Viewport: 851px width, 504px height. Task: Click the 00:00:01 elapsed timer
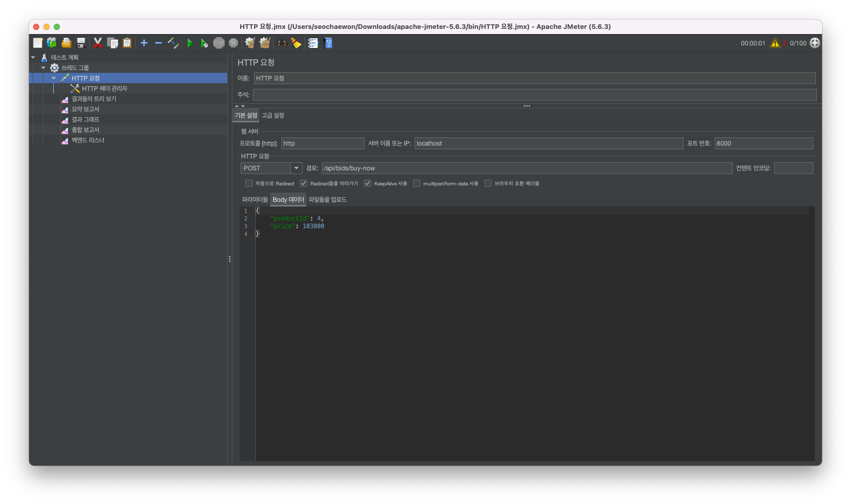753,43
